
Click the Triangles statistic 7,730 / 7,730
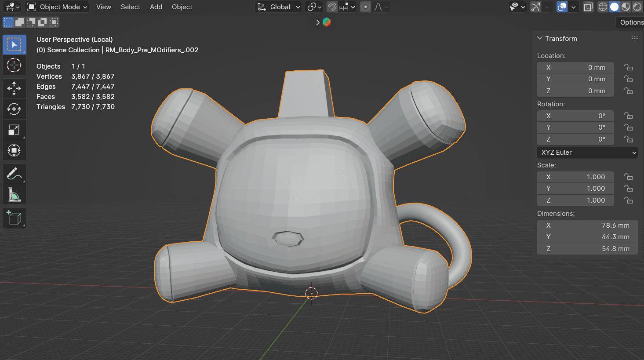[x=93, y=107]
